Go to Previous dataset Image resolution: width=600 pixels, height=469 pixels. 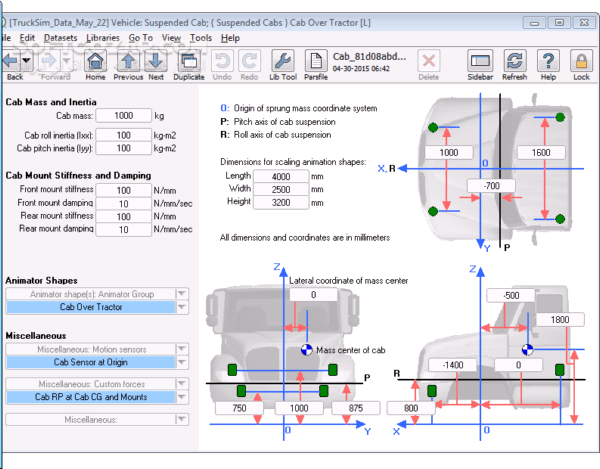(128, 62)
